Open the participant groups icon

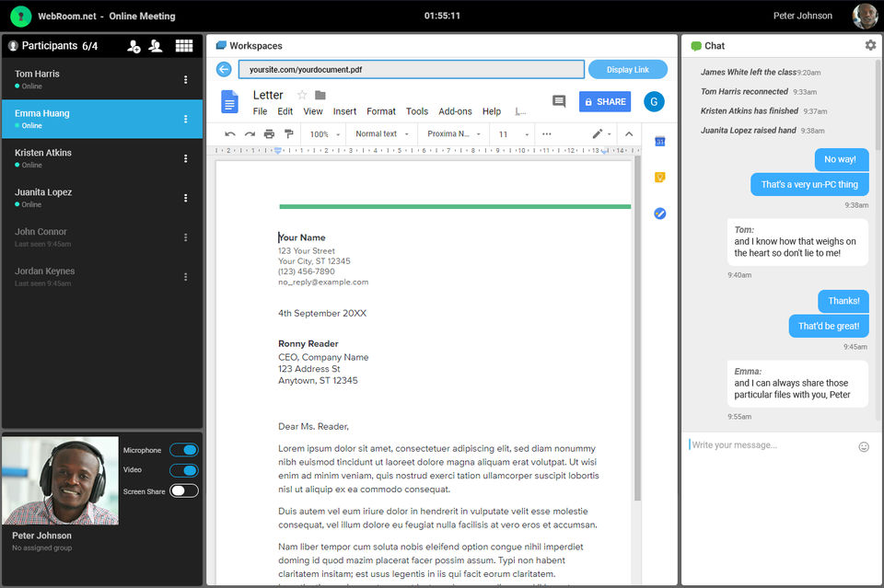click(x=156, y=46)
